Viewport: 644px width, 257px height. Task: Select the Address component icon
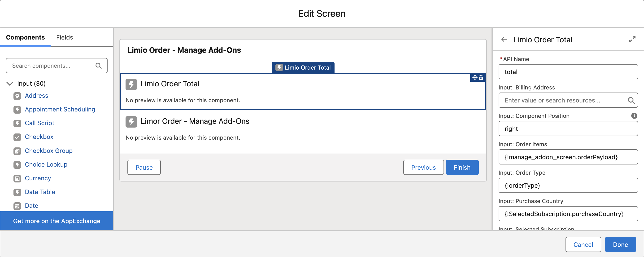[17, 96]
